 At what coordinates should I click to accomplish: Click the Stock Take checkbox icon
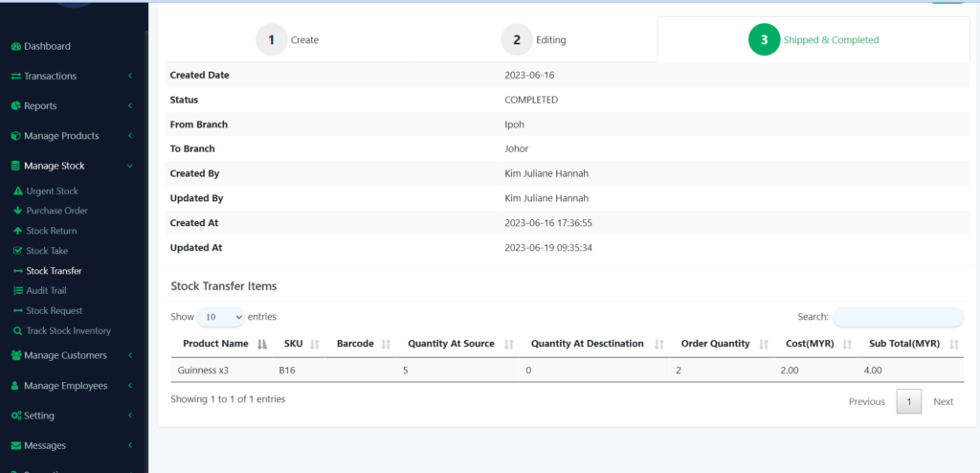pyautogui.click(x=17, y=251)
